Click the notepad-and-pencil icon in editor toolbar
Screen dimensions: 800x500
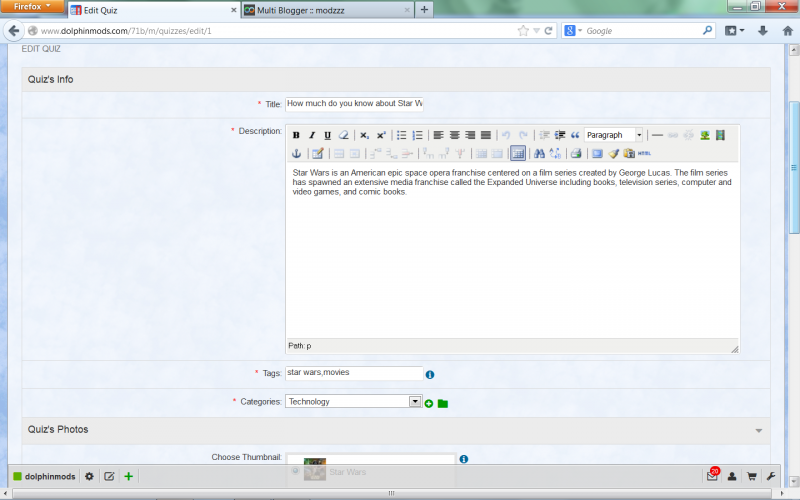click(x=318, y=153)
